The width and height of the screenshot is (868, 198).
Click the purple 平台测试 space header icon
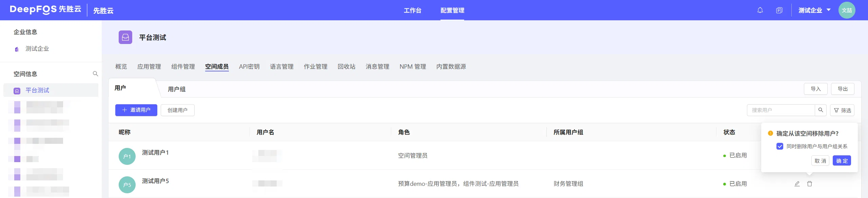(x=125, y=37)
